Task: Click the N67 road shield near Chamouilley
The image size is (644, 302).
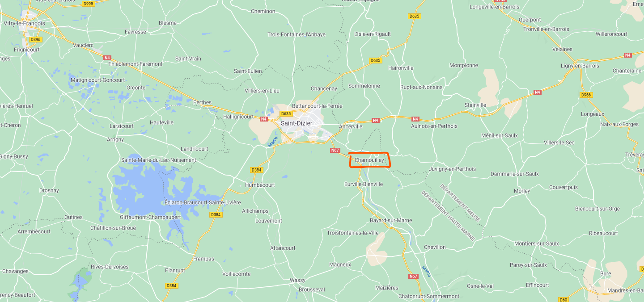Action: (x=335, y=151)
